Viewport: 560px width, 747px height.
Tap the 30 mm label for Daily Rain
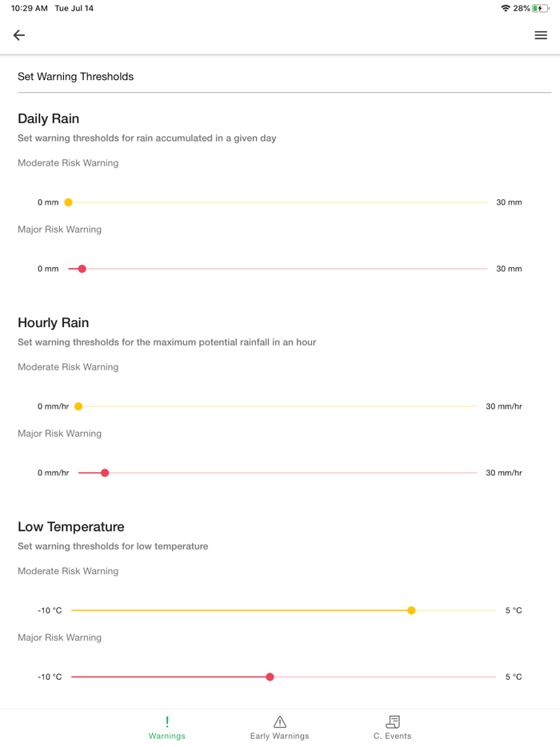510,202
